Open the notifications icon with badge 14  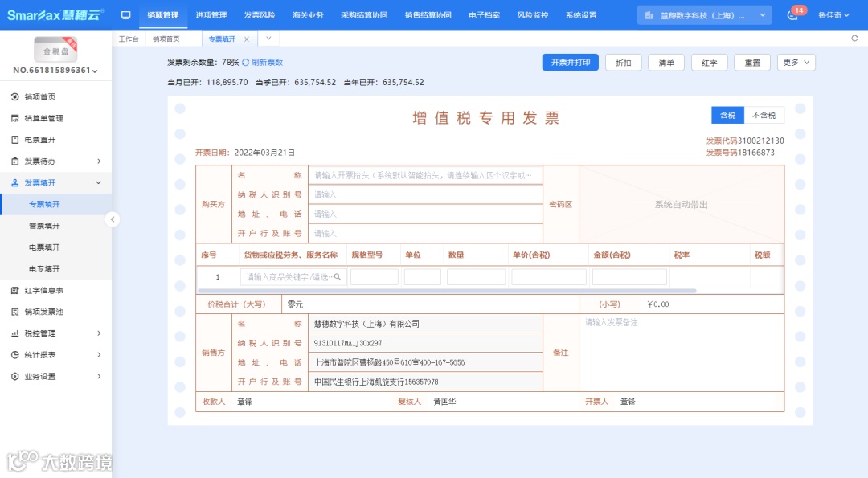[792, 15]
